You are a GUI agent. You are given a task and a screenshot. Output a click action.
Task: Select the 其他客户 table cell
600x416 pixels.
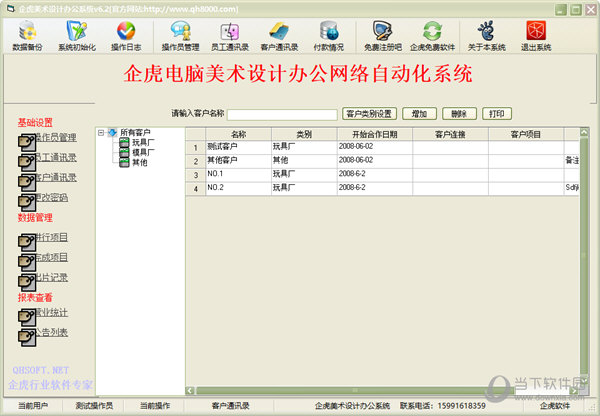pos(238,161)
